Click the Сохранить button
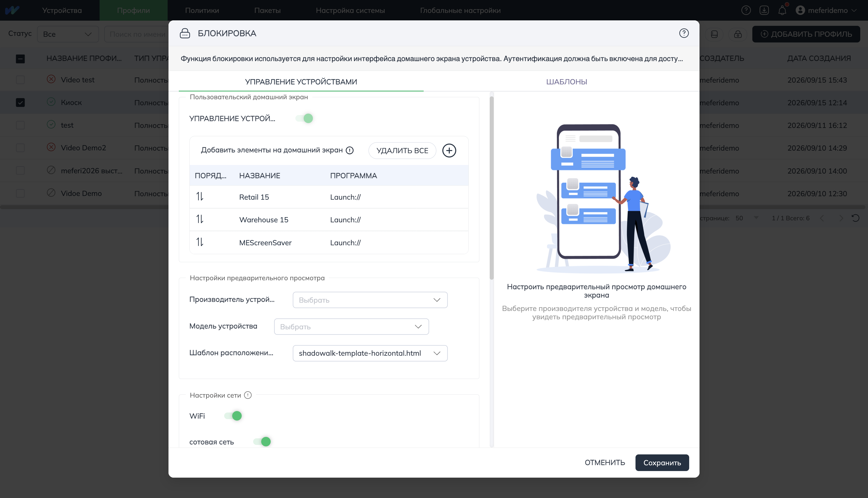Viewport: 868px width, 498px height. tap(662, 462)
